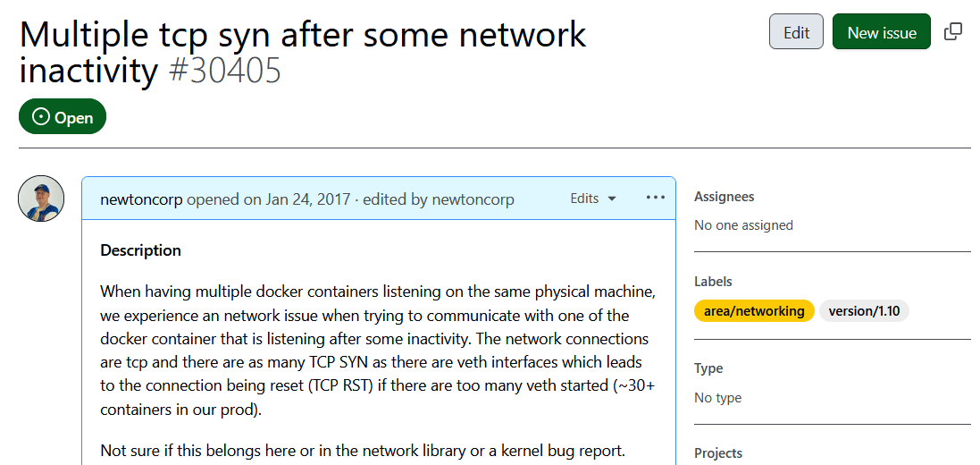This screenshot has height=465, width=980.
Task: Click the bold Description heading in the comment
Action: (140, 250)
